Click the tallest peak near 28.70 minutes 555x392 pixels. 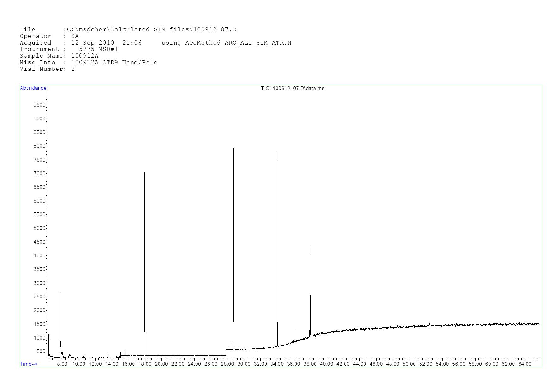[x=233, y=147]
